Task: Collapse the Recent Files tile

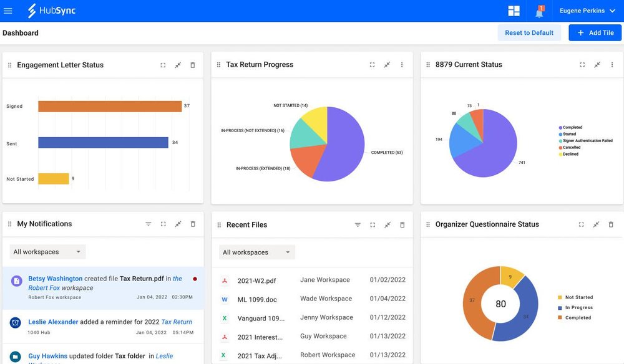Action: 388,224
